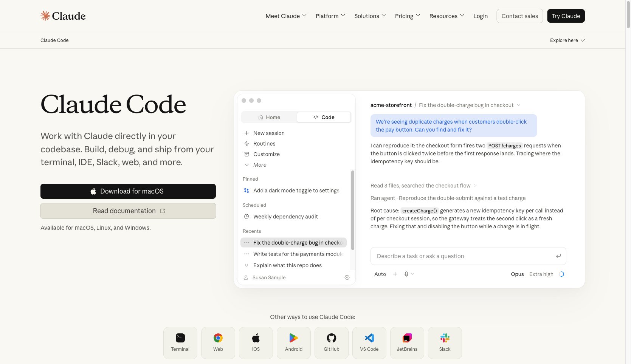Open the Slack integration card
The image size is (631, 364).
click(445, 343)
